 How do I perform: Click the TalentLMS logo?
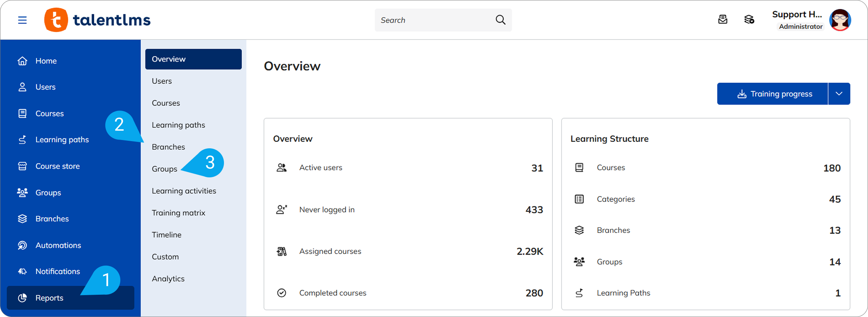pos(97,20)
